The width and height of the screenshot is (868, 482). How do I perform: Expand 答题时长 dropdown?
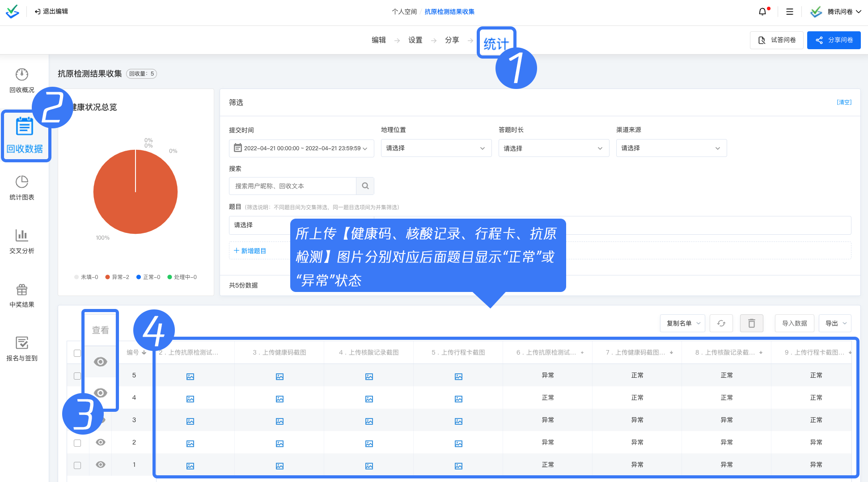[x=554, y=148]
